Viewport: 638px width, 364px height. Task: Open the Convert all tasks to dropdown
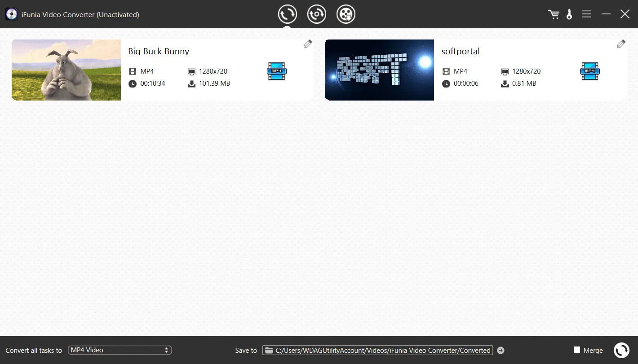click(120, 350)
